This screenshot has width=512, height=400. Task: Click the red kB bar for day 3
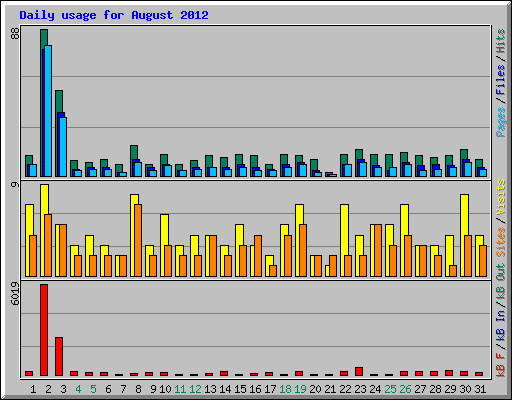pos(59,356)
